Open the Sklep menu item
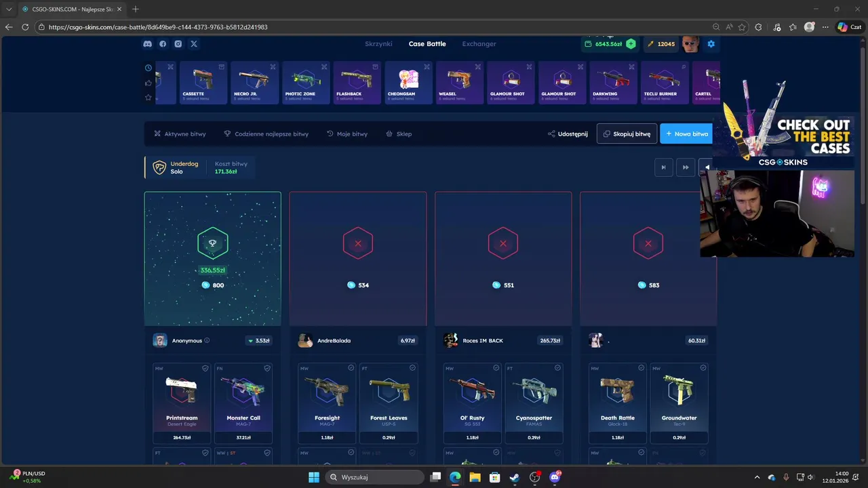The width and height of the screenshot is (868, 488). pyautogui.click(x=399, y=134)
